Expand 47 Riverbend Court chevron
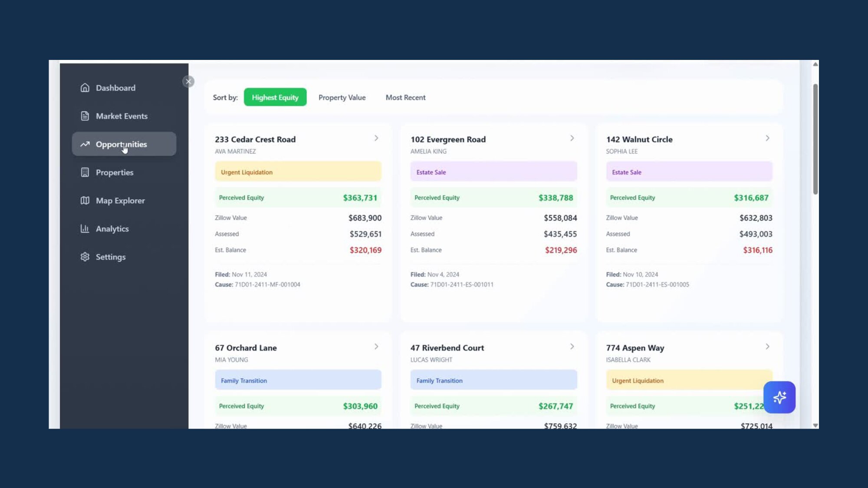This screenshot has width=868, height=488. [x=572, y=346]
